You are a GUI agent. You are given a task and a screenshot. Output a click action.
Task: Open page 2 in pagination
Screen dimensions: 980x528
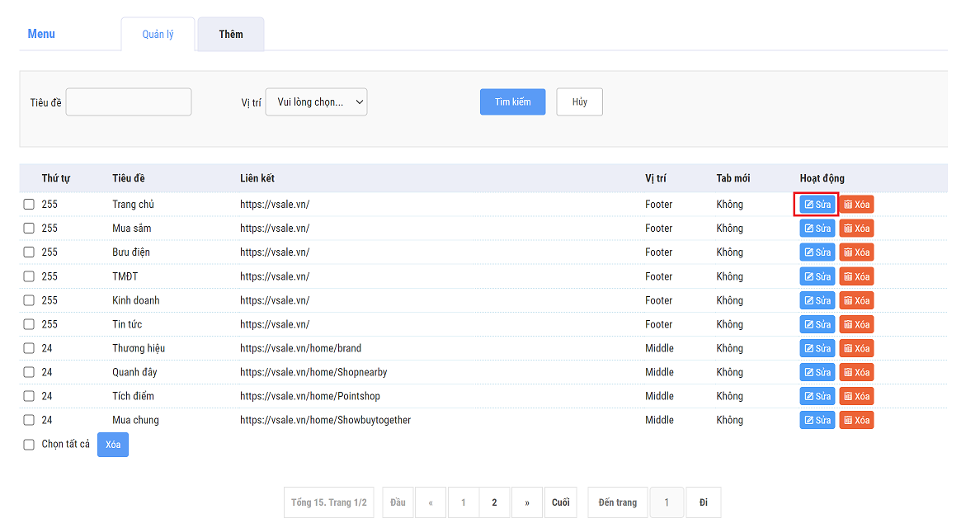tap(494, 502)
